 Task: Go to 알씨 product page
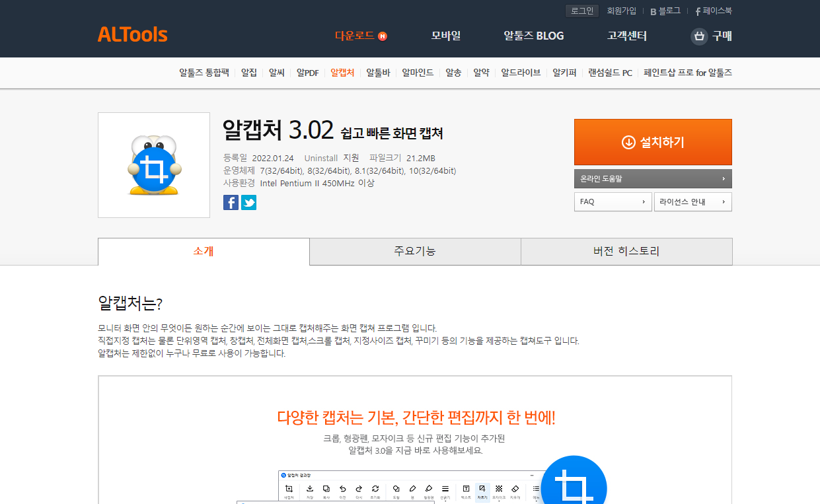pos(277,73)
